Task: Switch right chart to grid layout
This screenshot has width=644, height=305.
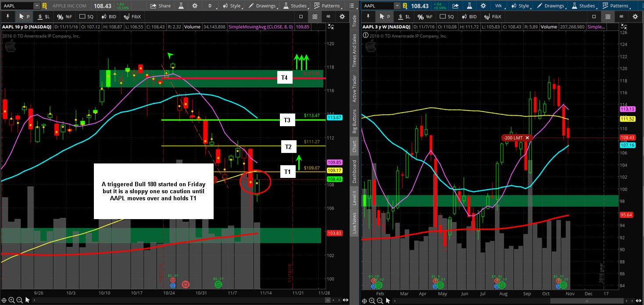Action: [x=608, y=16]
